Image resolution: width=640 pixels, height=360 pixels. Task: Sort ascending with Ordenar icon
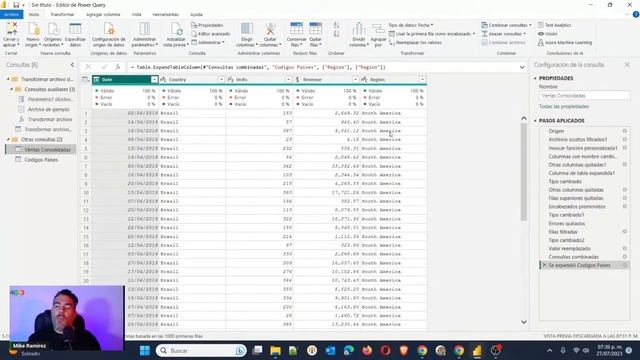pos(336,25)
